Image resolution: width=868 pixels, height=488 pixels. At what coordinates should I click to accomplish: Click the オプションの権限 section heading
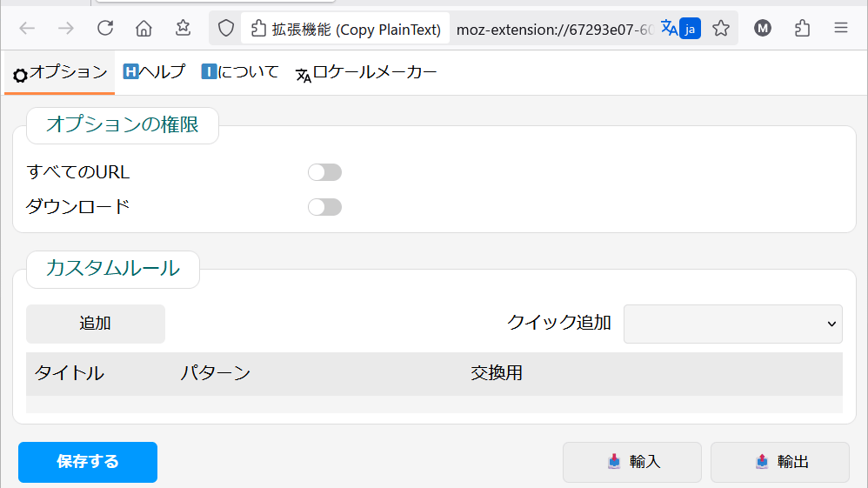(123, 125)
